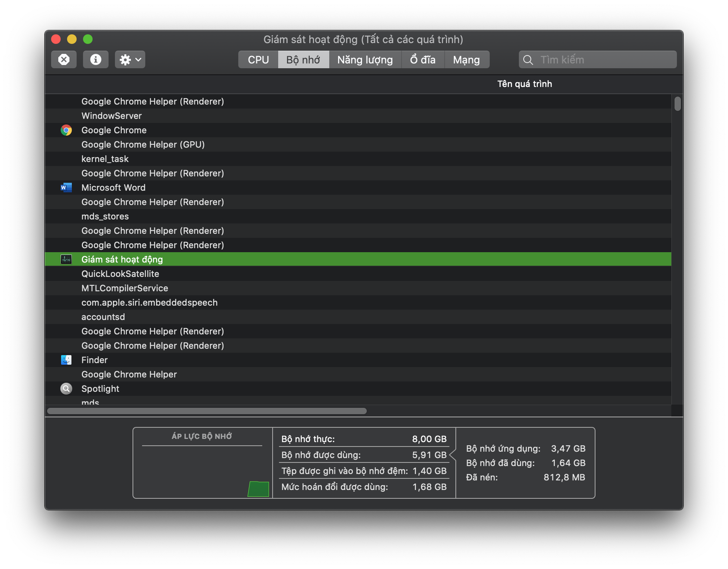
Task: Select the Bộ nhớ tab
Action: (303, 59)
